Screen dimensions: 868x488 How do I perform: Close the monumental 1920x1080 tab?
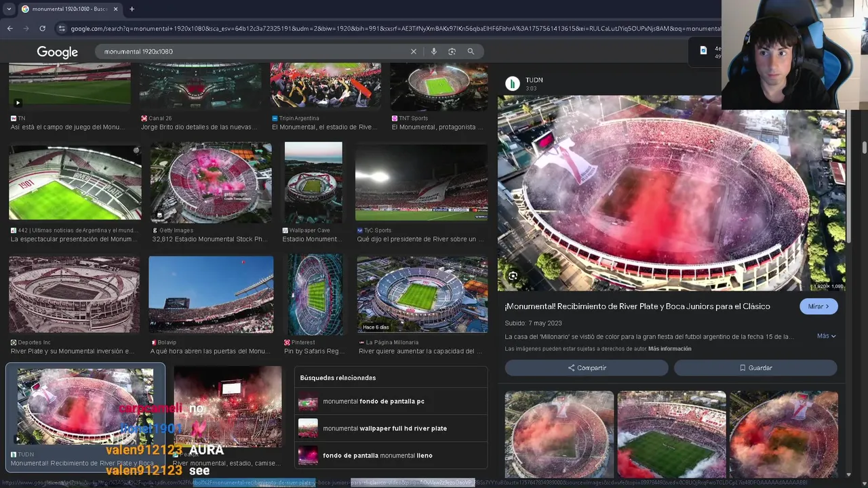(x=115, y=9)
